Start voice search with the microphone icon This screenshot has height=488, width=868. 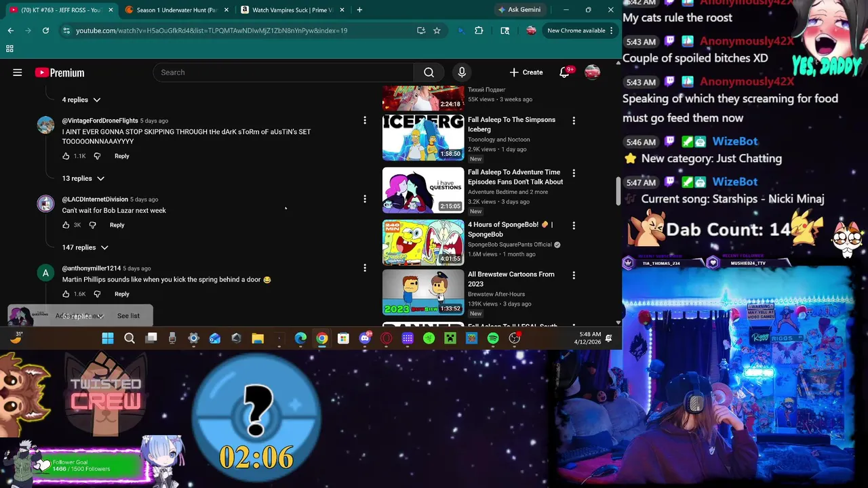click(x=462, y=73)
